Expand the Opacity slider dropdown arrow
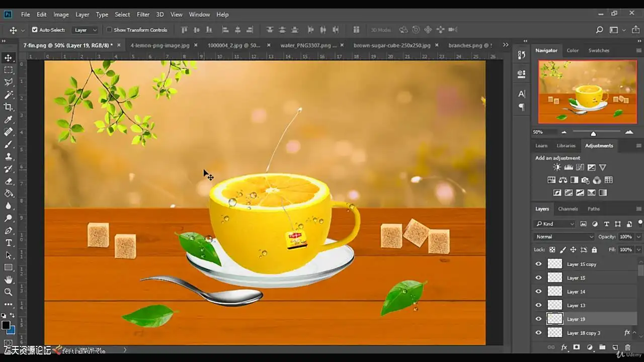Image resolution: width=644 pixels, height=362 pixels. point(638,237)
